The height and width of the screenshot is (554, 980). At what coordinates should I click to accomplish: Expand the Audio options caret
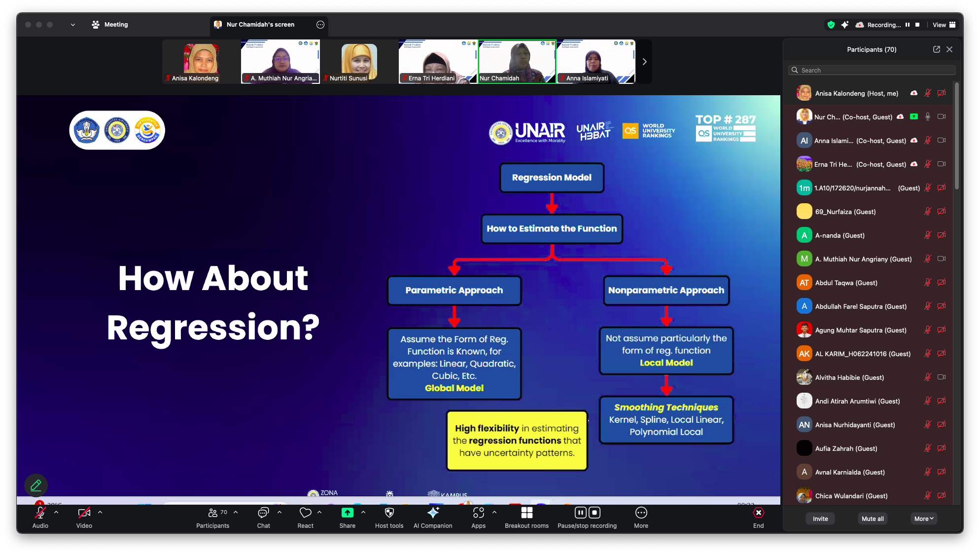pyautogui.click(x=56, y=512)
